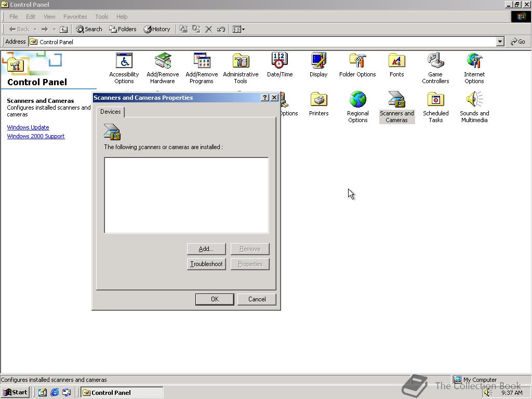Screen dimensions: 532x399
Task: Open the Scheduled Tasks icon
Action: pyautogui.click(x=436, y=107)
